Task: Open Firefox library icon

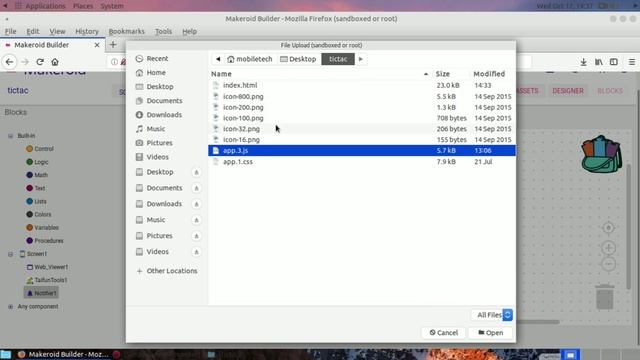Action: [598, 62]
